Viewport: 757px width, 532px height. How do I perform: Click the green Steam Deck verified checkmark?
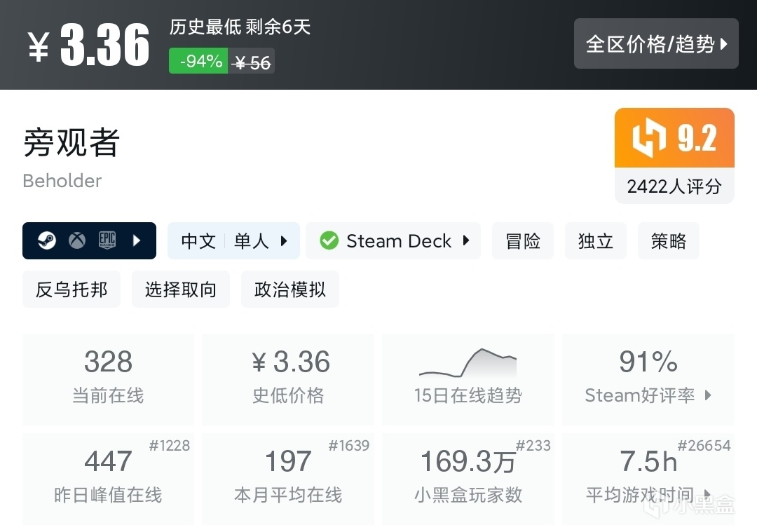[x=329, y=241]
